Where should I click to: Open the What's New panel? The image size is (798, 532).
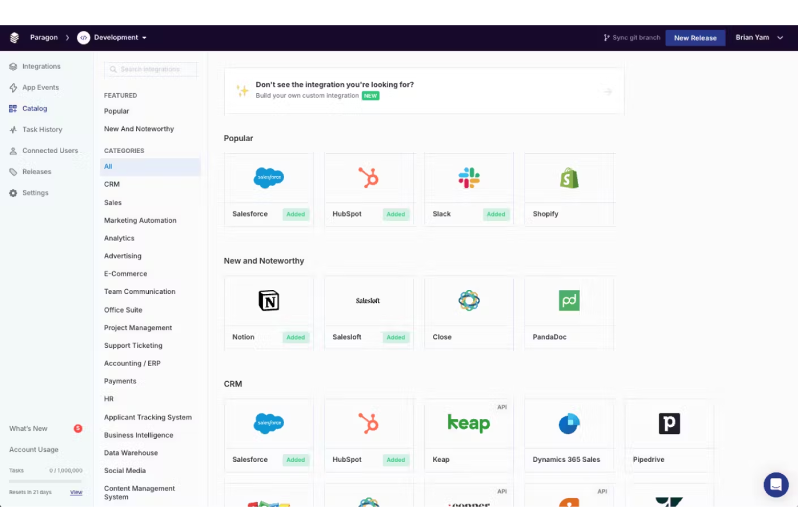(x=28, y=428)
